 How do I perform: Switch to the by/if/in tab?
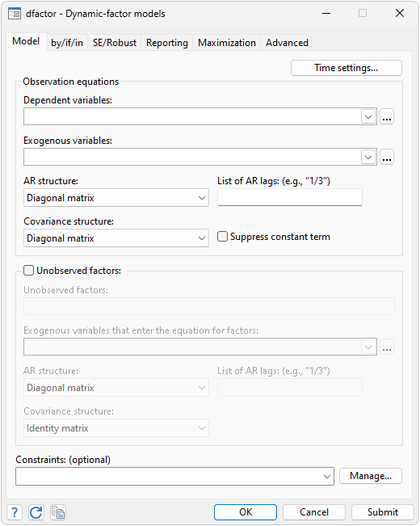click(67, 43)
